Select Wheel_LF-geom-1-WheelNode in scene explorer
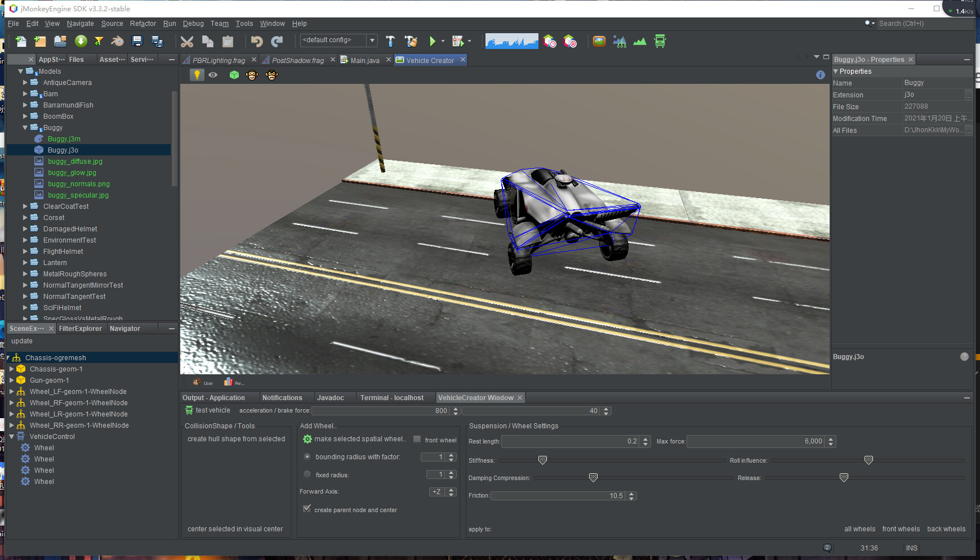Image resolution: width=980 pixels, height=560 pixels. pyautogui.click(x=78, y=392)
